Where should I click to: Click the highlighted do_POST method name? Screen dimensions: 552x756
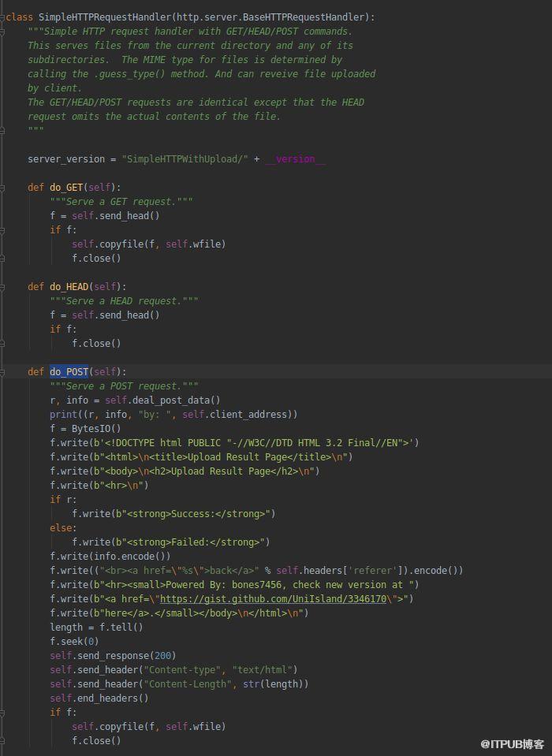69,372
